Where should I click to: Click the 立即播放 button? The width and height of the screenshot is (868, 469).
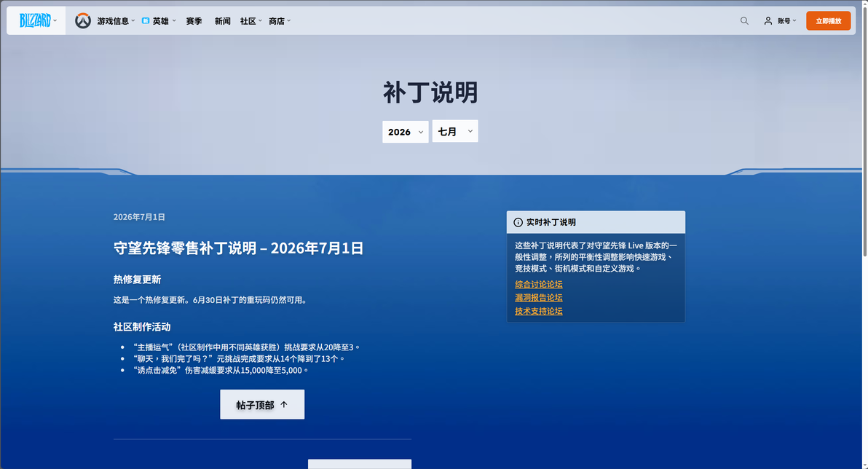tap(828, 20)
